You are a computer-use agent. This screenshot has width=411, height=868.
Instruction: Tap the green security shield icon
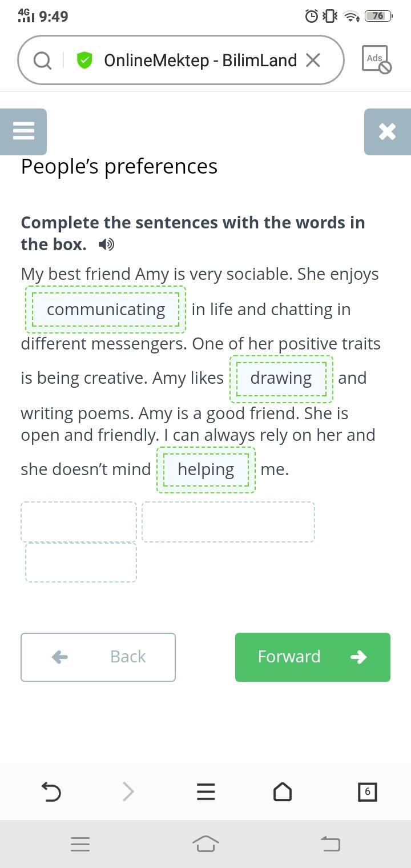[84, 60]
